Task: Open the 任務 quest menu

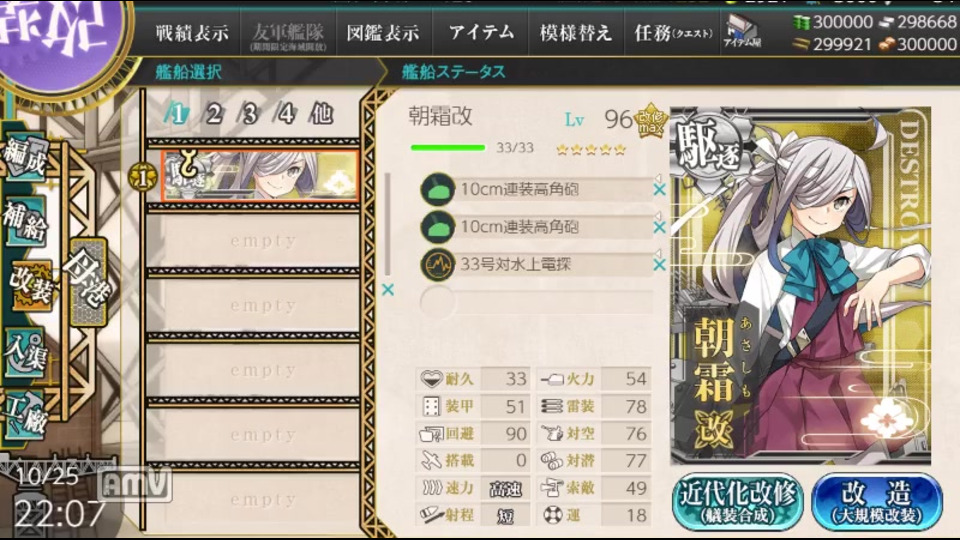Action: pos(672,32)
